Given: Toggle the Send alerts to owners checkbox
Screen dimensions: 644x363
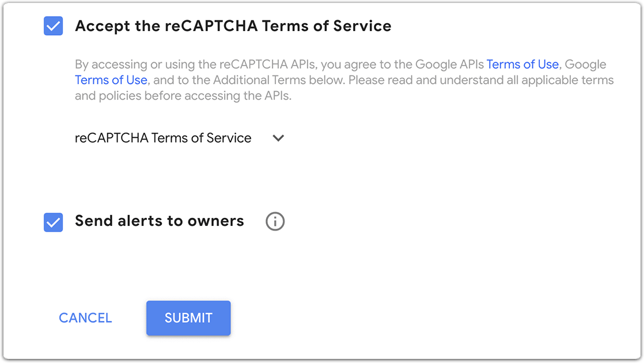Looking at the screenshot, I should (54, 222).
